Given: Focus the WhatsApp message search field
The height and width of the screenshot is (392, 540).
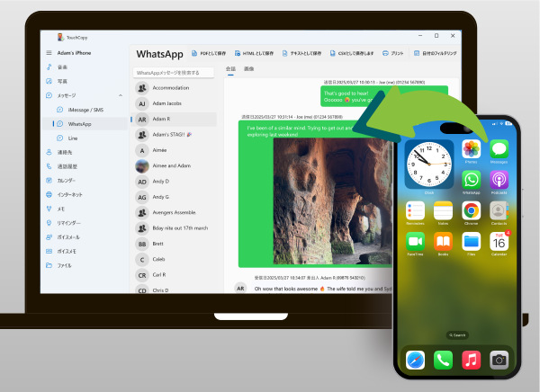Looking at the screenshot, I should [x=174, y=73].
